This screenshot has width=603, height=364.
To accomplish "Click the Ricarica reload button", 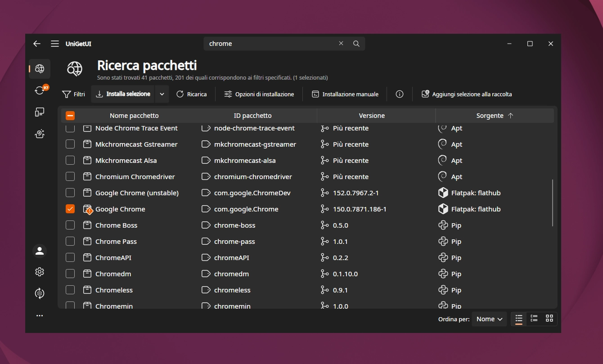I will (x=192, y=94).
